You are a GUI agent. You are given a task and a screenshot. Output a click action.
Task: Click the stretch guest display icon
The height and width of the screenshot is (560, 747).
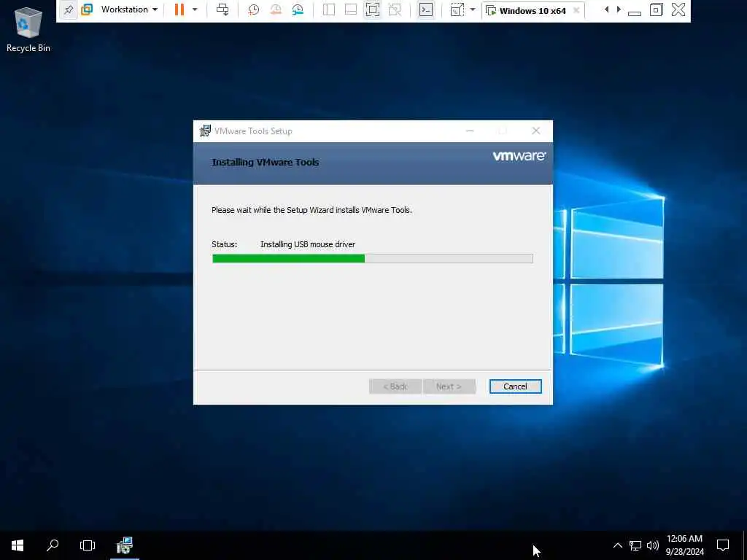[457, 9]
